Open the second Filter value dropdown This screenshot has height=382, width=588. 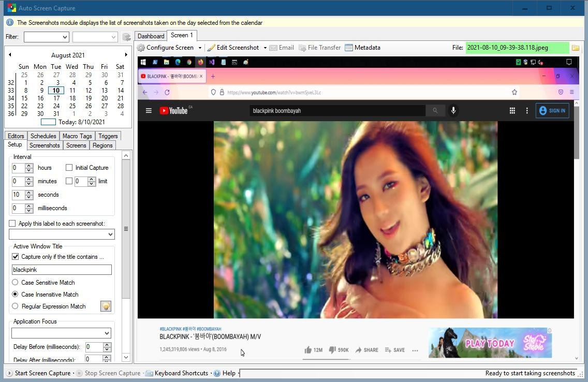(x=95, y=37)
